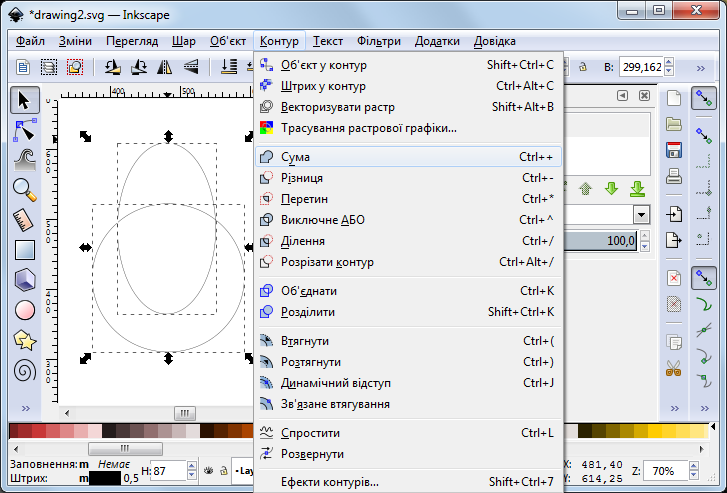Screen dimensions: 727x493
Task: Toggle layer visibility eye in status bar
Action: coord(207,470)
